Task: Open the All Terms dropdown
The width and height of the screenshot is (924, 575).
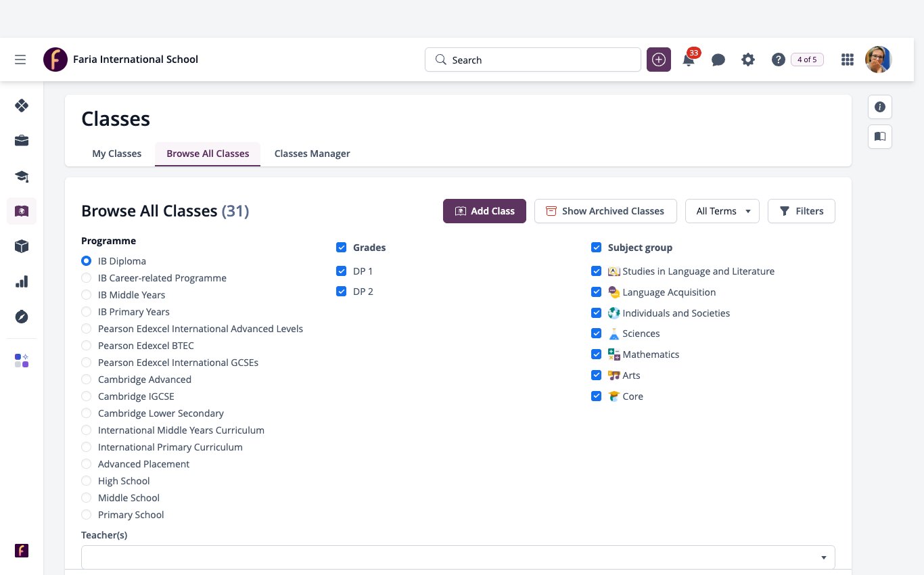Action: (722, 211)
